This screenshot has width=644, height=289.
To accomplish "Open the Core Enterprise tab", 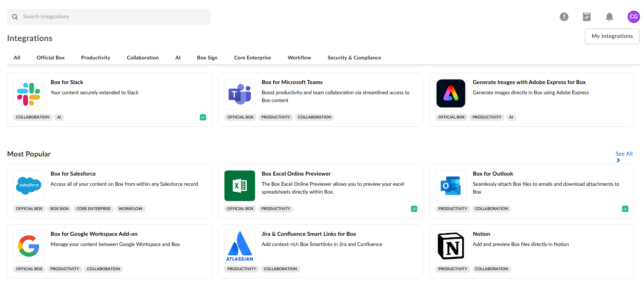I will coord(253,57).
